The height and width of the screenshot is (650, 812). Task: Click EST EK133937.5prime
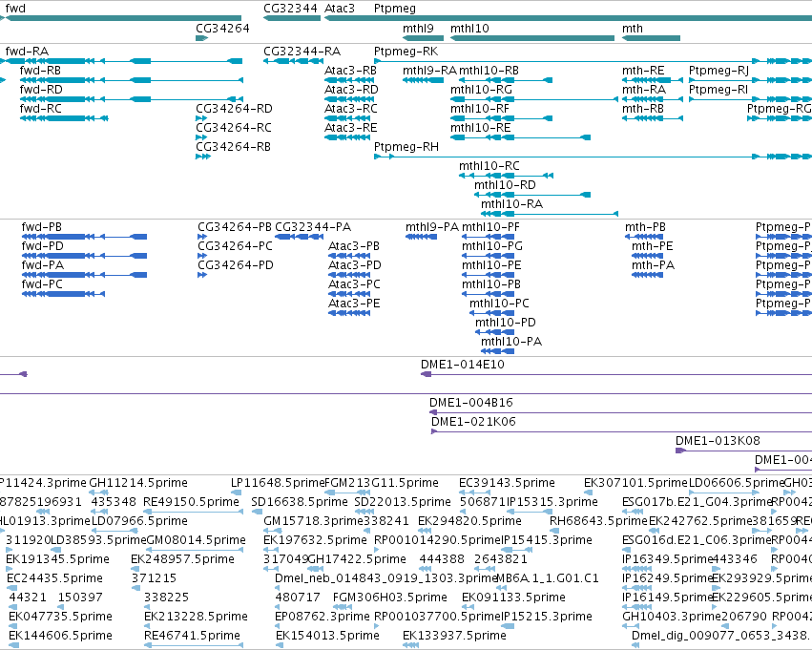(410, 645)
